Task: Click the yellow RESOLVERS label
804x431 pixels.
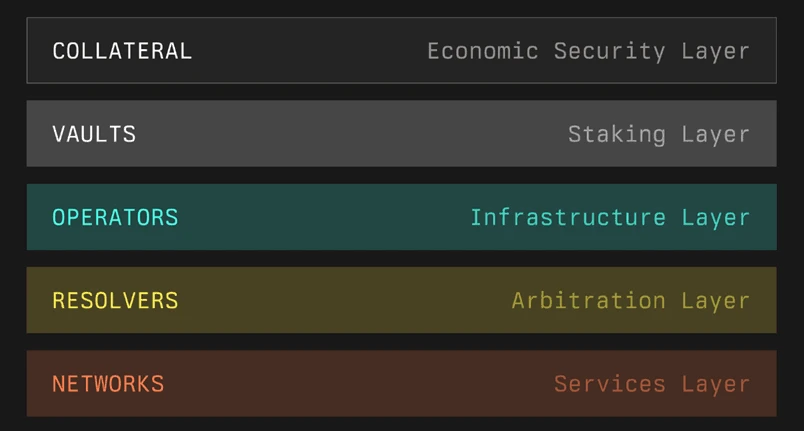Action: pos(115,300)
